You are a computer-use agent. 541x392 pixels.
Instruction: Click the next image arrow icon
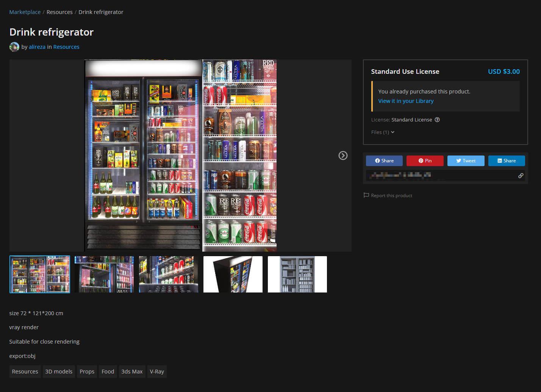(343, 156)
